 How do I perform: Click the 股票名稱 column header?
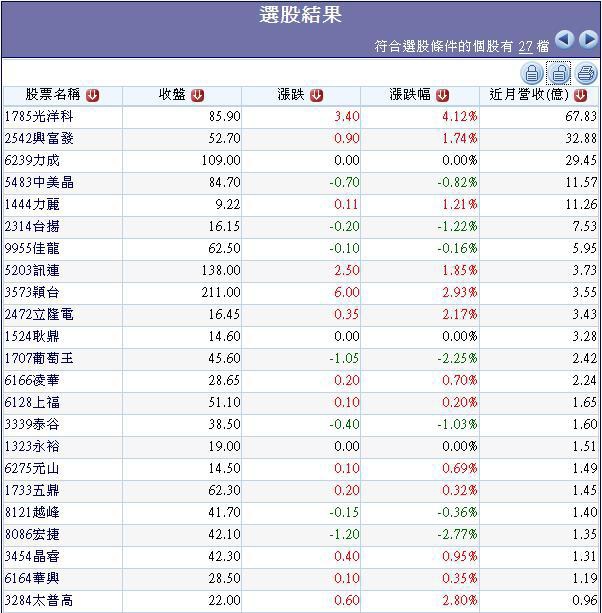click(53, 95)
